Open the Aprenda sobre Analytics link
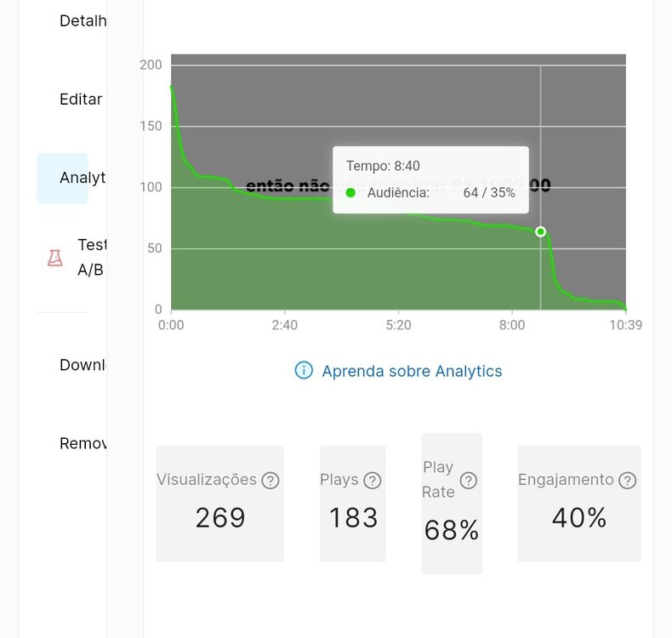 point(412,371)
